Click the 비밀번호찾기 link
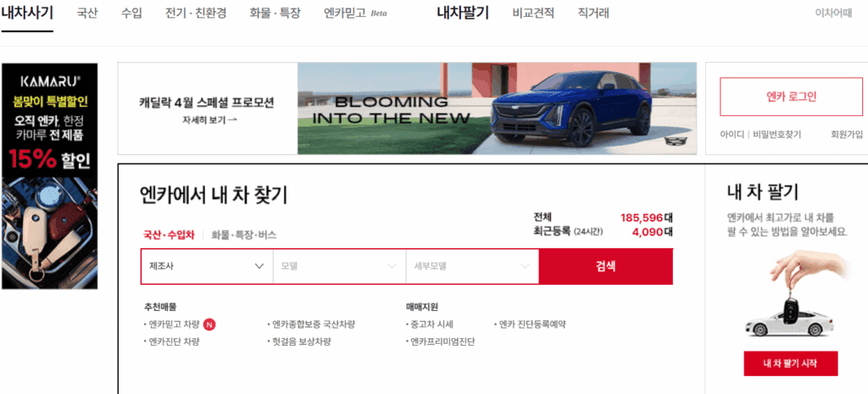The width and height of the screenshot is (868, 394). (776, 135)
